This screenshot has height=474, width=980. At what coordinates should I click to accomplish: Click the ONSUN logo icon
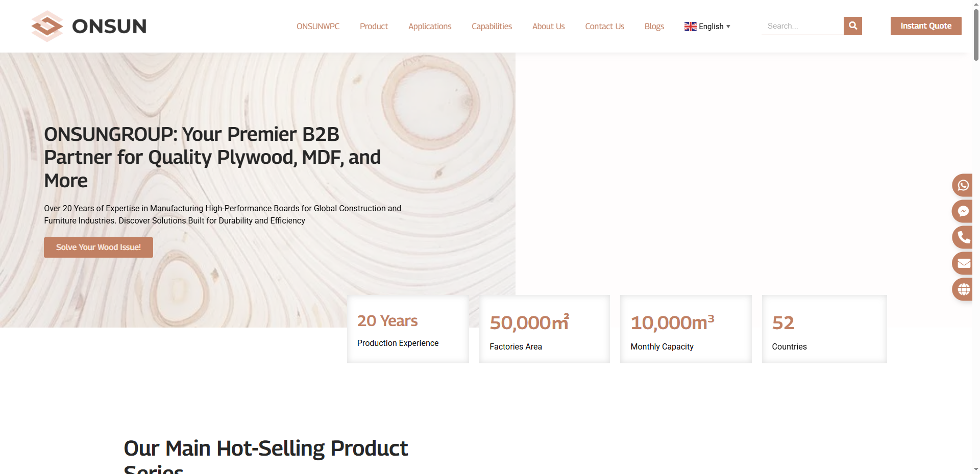pos(47,26)
